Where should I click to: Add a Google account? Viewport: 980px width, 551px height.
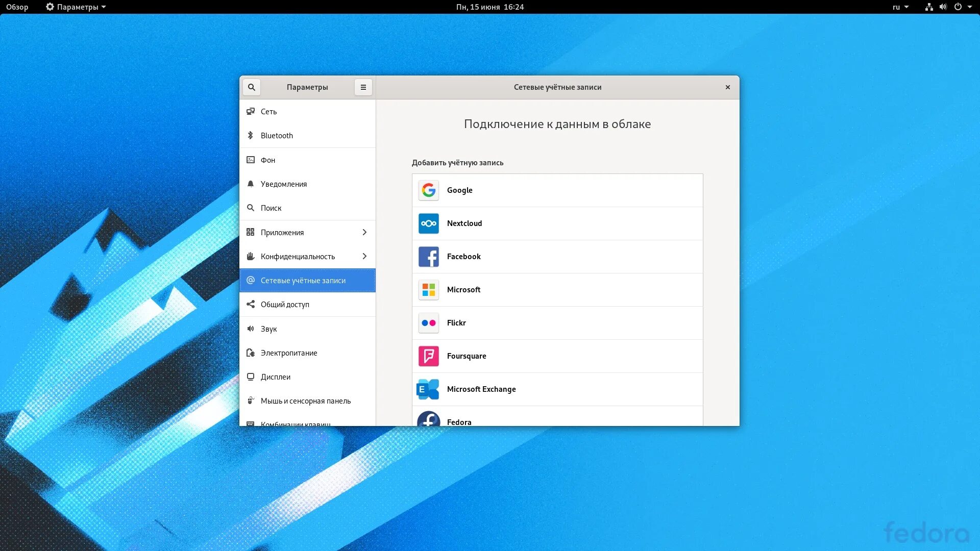click(x=557, y=190)
